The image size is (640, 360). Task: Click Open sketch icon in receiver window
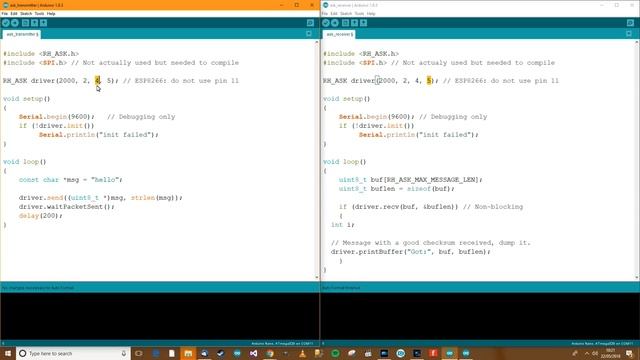click(354, 23)
